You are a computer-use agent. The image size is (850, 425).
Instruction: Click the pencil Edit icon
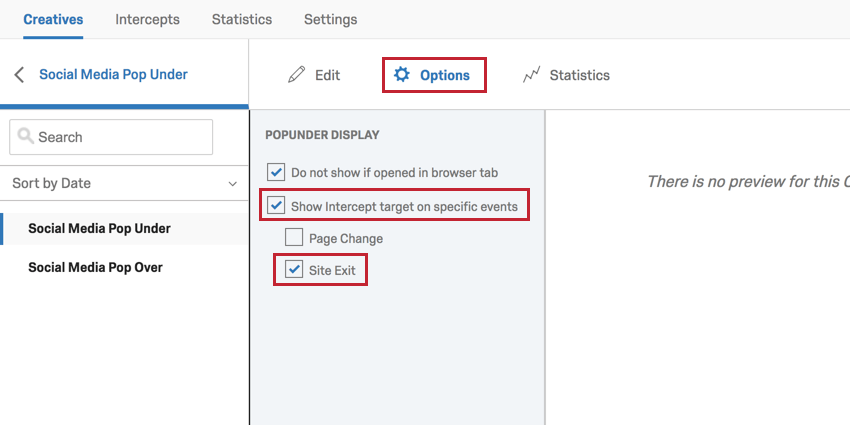tap(296, 75)
